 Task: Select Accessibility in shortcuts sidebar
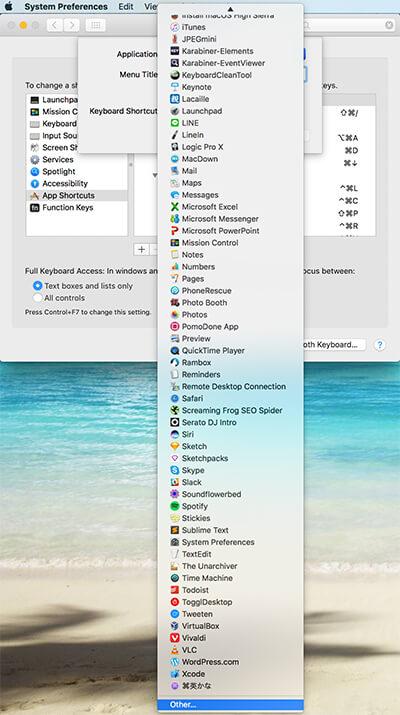pos(77,183)
